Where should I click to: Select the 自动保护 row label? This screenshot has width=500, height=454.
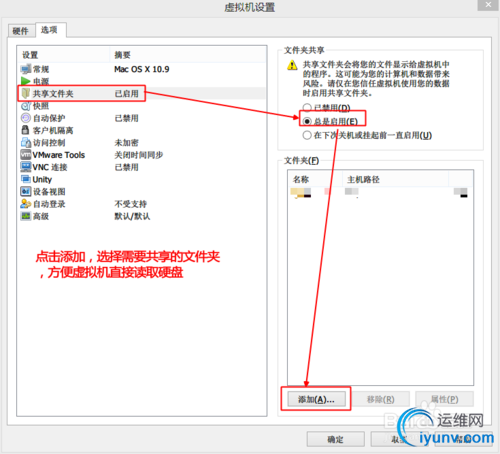(x=49, y=118)
